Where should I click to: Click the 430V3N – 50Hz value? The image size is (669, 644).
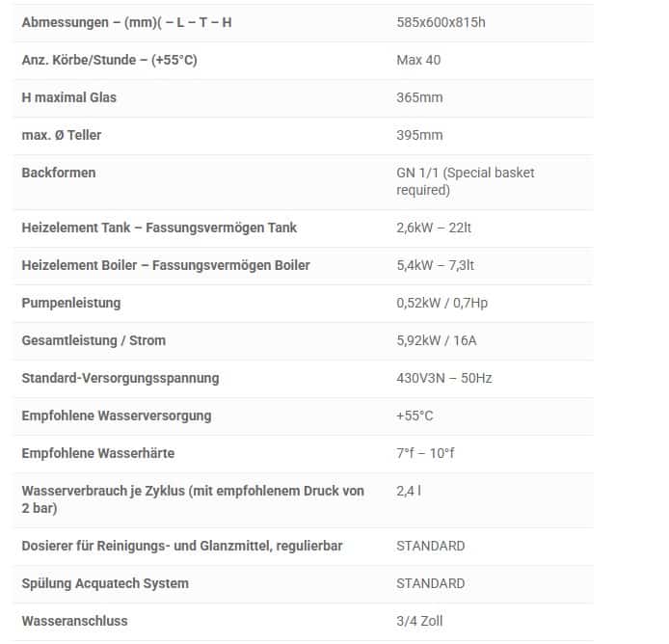tap(443, 378)
